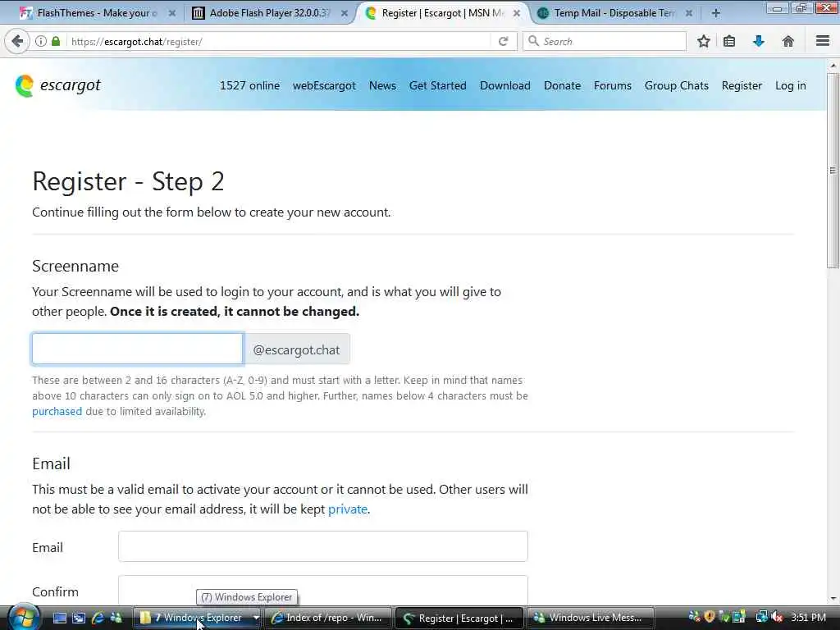The height and width of the screenshot is (630, 840).
Task: Click the Register nav link
Action: point(742,85)
